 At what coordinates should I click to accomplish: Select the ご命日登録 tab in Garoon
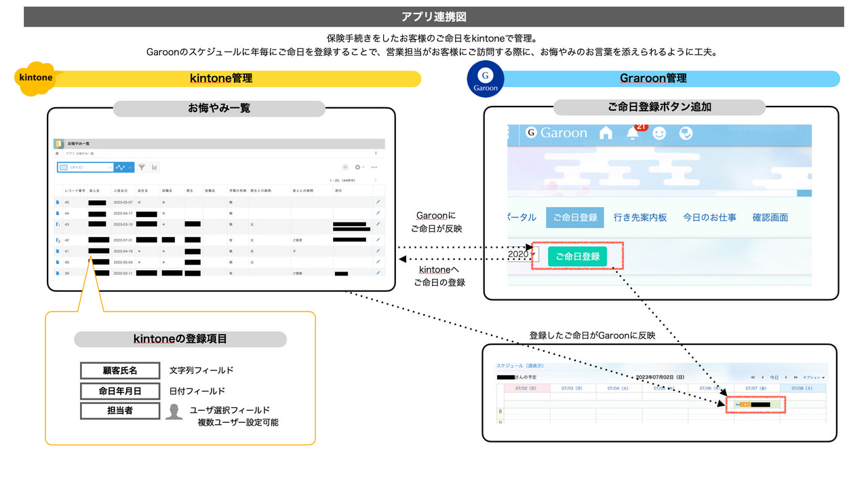575,217
